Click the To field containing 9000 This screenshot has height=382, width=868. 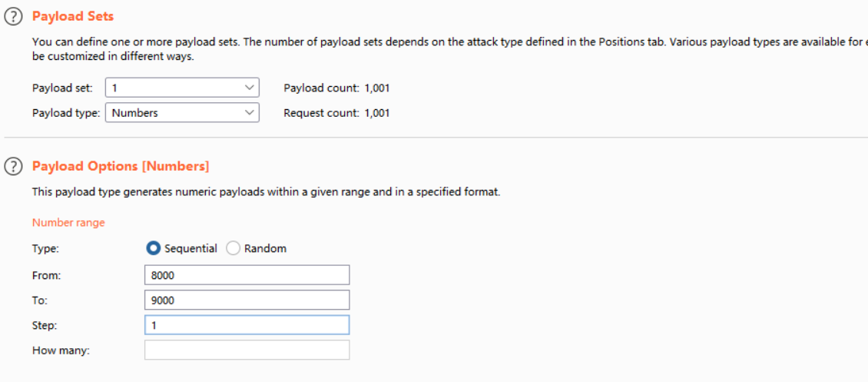click(x=247, y=300)
